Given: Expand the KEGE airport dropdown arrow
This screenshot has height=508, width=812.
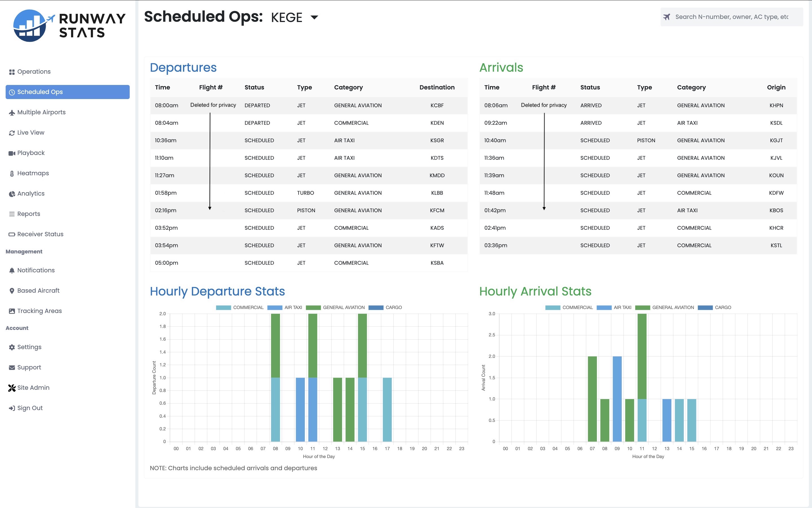Looking at the screenshot, I should tap(314, 17).
